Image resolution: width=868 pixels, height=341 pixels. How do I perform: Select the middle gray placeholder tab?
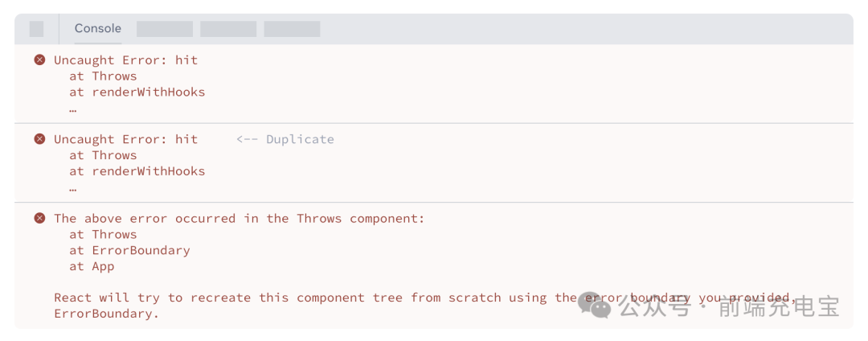click(x=228, y=29)
